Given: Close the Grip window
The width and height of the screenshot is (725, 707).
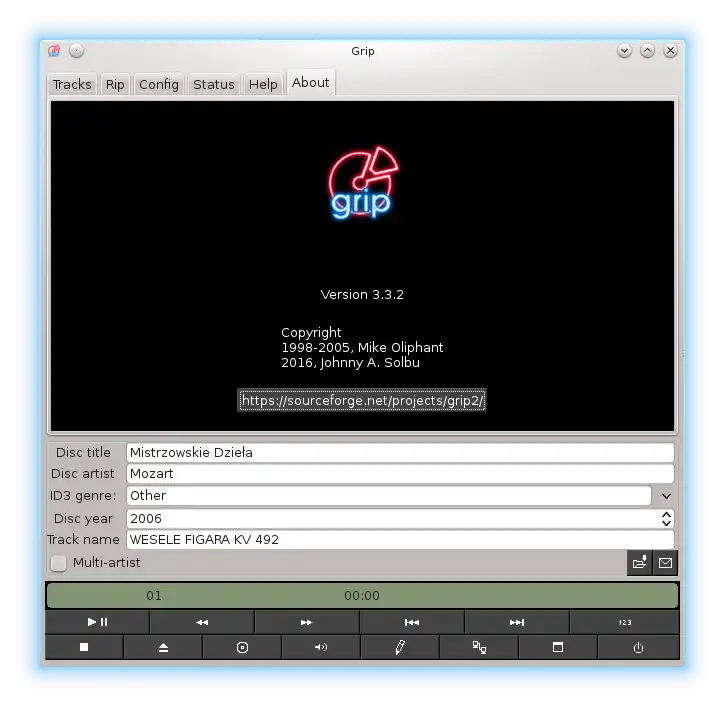Looking at the screenshot, I should [x=670, y=50].
